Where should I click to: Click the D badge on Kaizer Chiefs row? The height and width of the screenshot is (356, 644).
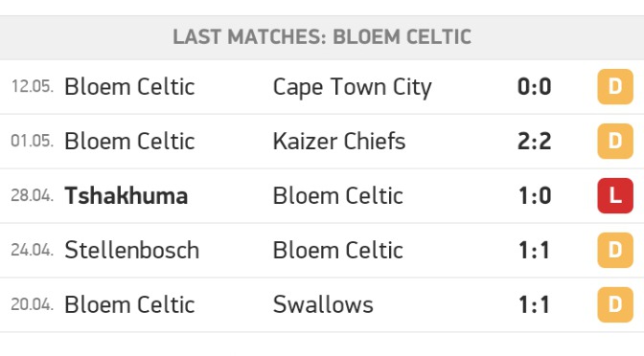(615, 141)
